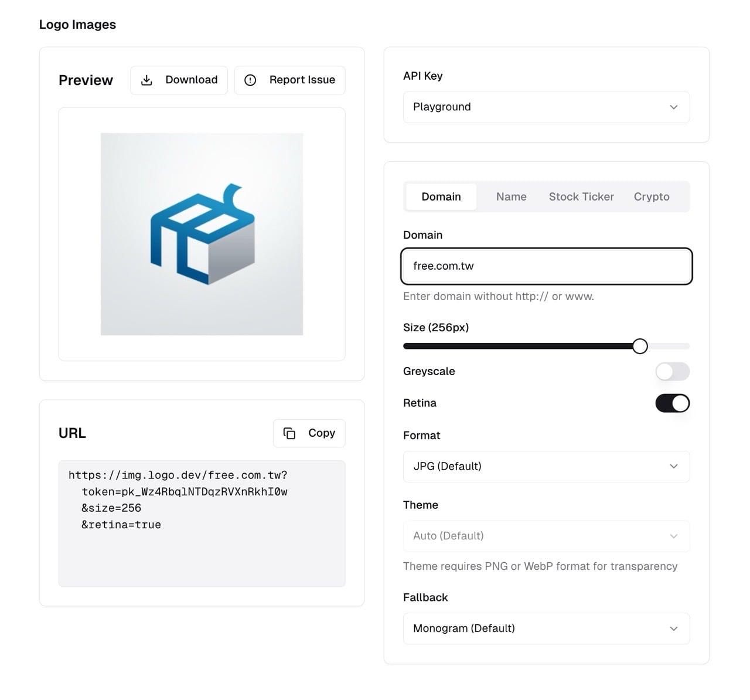Open the Crypto tab
The height and width of the screenshot is (700, 750).
[x=651, y=197]
